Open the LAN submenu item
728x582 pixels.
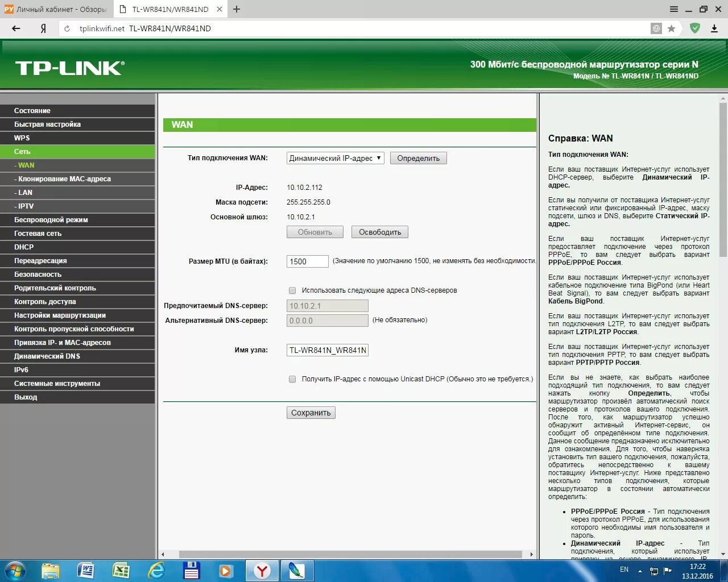pos(77,193)
